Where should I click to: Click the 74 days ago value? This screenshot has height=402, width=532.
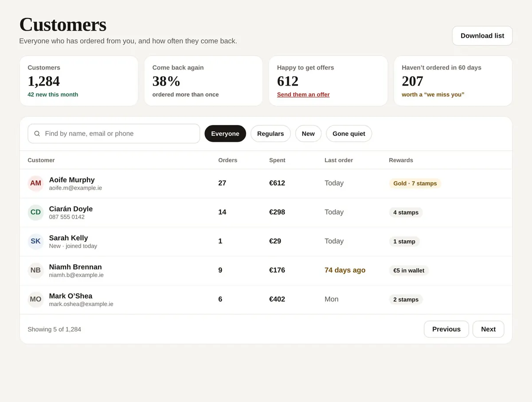(345, 270)
